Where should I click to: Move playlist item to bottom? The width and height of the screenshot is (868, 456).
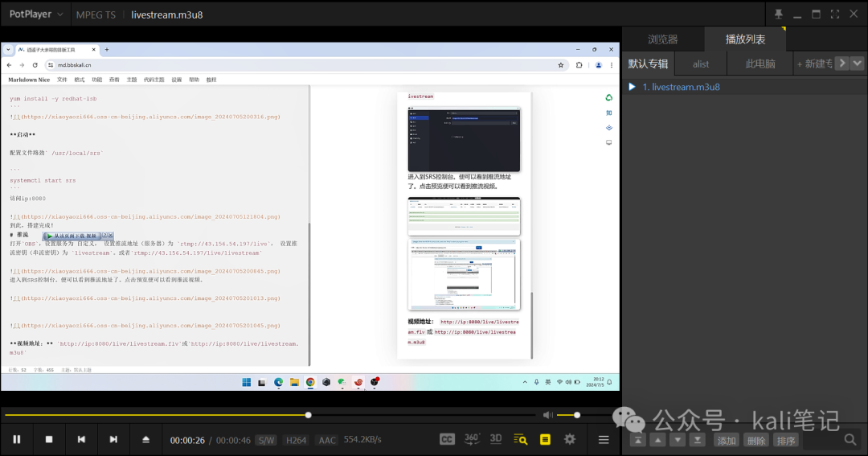click(x=698, y=440)
